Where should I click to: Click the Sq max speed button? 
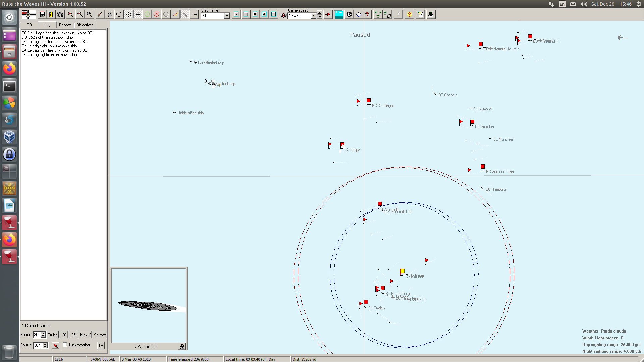(x=100, y=335)
